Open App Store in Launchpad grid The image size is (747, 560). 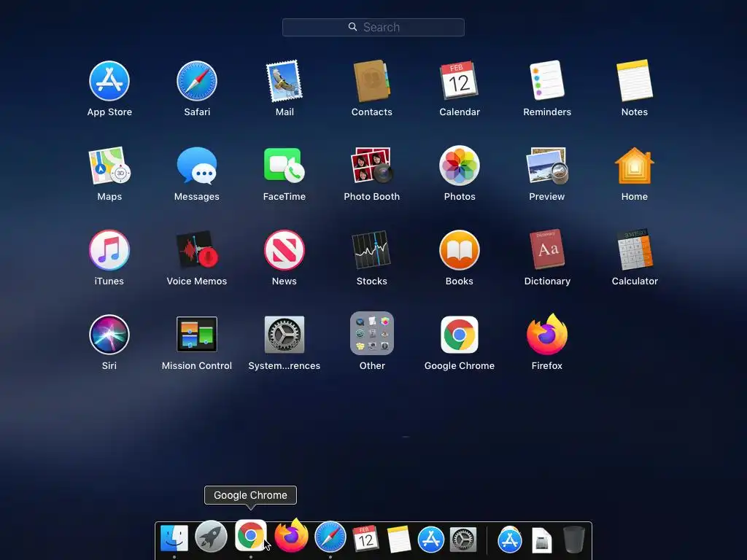click(x=109, y=81)
